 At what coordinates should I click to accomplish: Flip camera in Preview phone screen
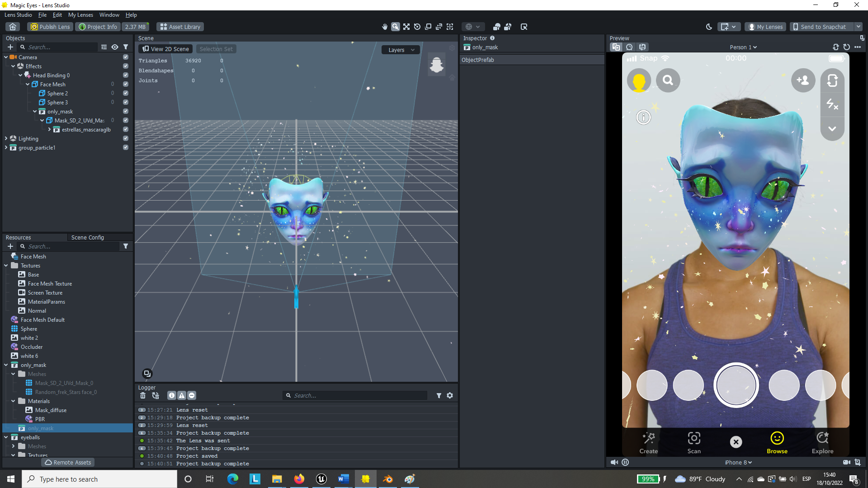tap(832, 81)
